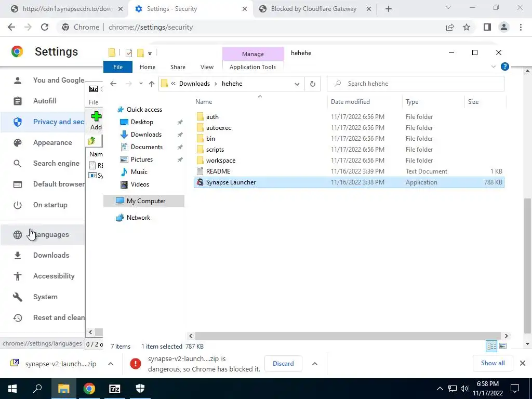Screen dimensions: 532x399
Task: Switch to details view layout icon
Action: click(x=491, y=346)
